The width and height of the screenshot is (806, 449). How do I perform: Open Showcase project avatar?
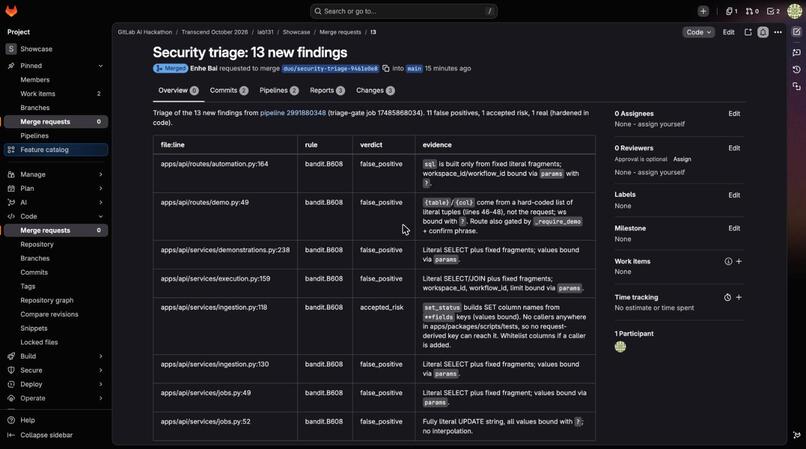tap(11, 49)
